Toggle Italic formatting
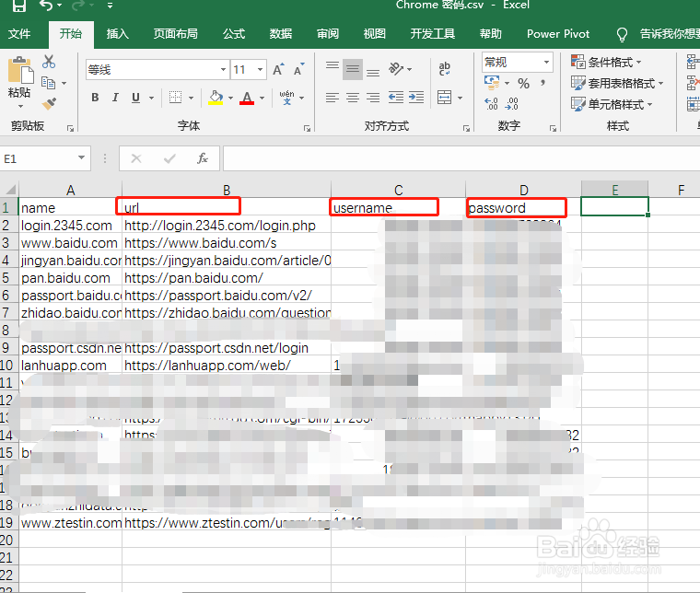The height and width of the screenshot is (593, 700). click(115, 98)
